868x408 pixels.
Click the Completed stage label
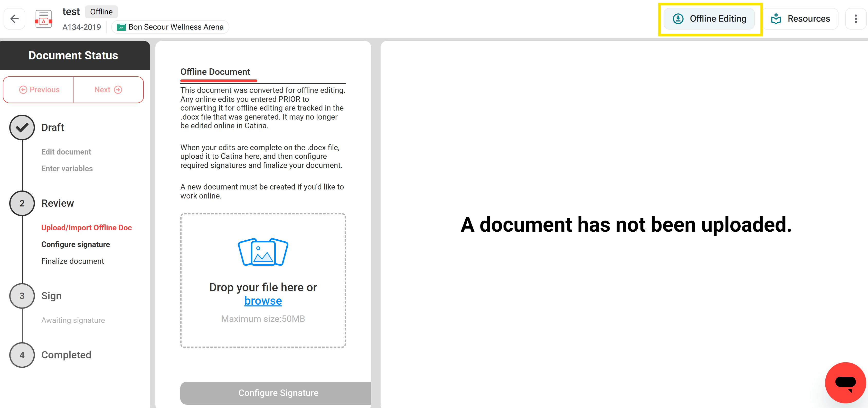(x=66, y=355)
